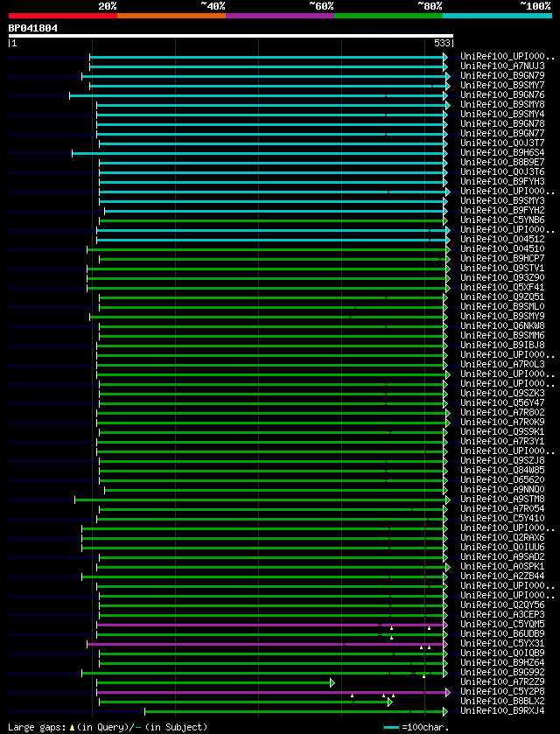Click the arrowhead ending the A7R2Z9 alignment
560x734 pixels.
point(332,682)
